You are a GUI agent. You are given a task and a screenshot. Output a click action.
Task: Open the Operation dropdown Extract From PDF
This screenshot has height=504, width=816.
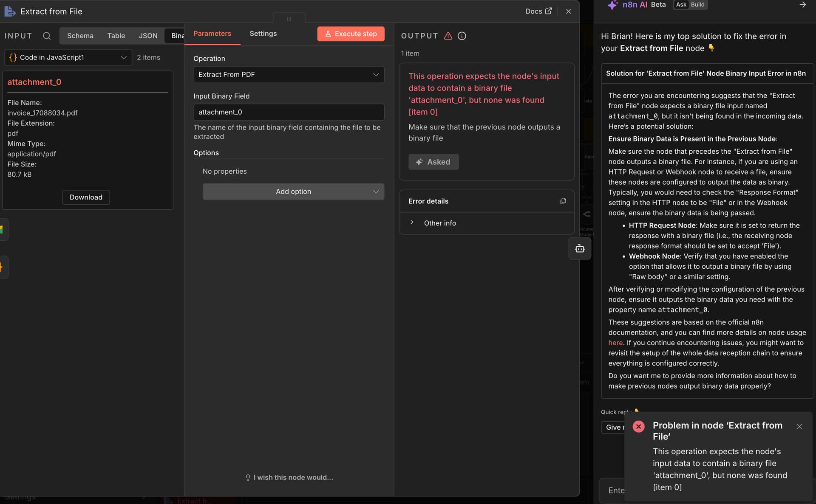tap(289, 75)
